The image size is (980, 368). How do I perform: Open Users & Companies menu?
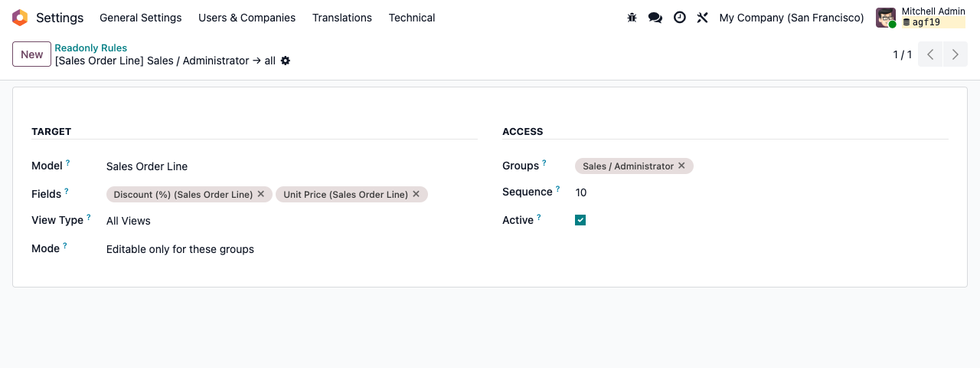pos(247,18)
